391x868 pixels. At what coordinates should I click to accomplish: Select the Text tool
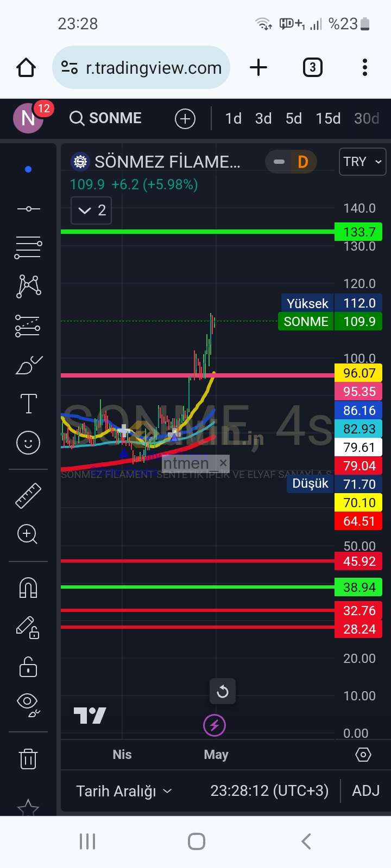pos(28,404)
